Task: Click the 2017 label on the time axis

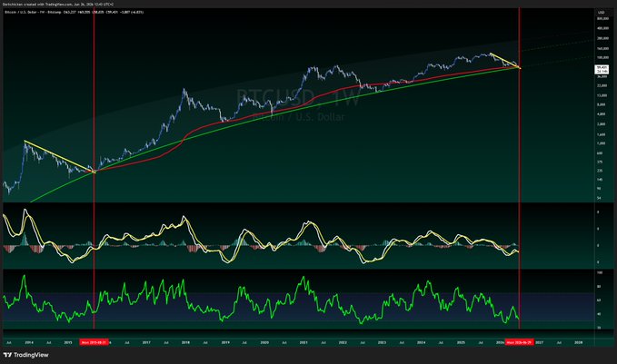Action: click(146, 342)
